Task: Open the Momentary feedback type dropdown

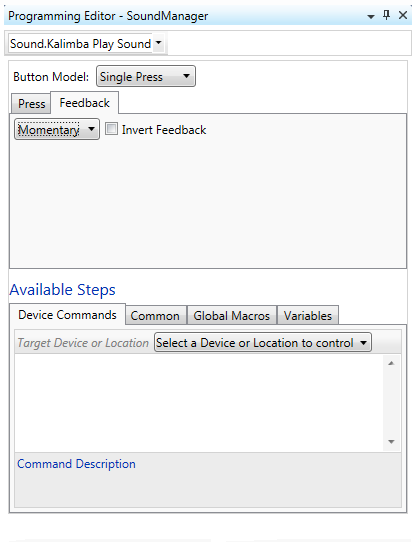Action: [x=57, y=129]
